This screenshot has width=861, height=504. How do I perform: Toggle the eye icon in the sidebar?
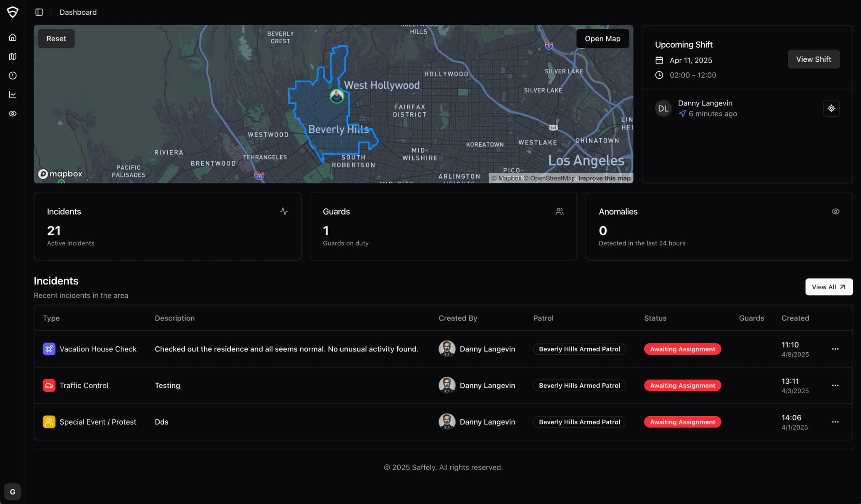(x=13, y=113)
